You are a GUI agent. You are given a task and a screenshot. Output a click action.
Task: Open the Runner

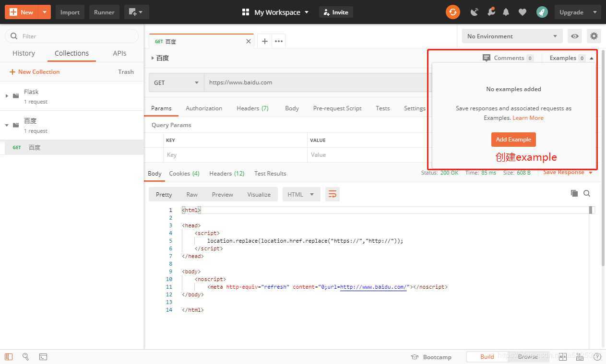pos(104,12)
